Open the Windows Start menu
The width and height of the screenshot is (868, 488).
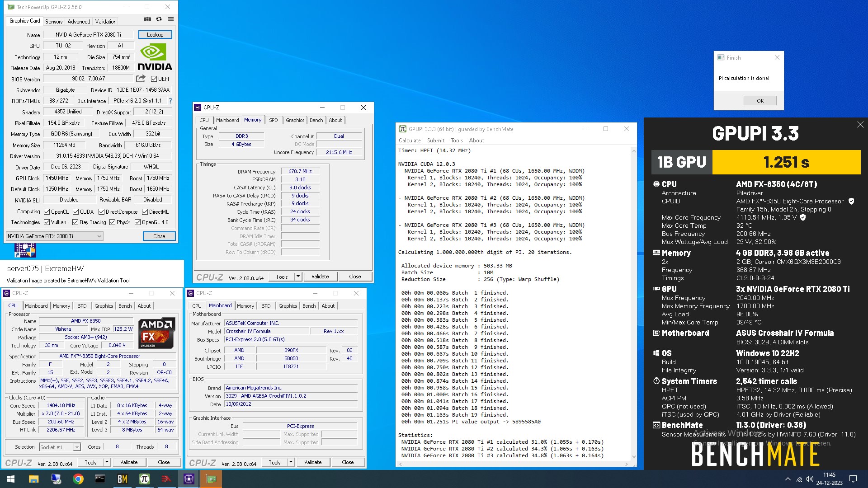pos(11,479)
